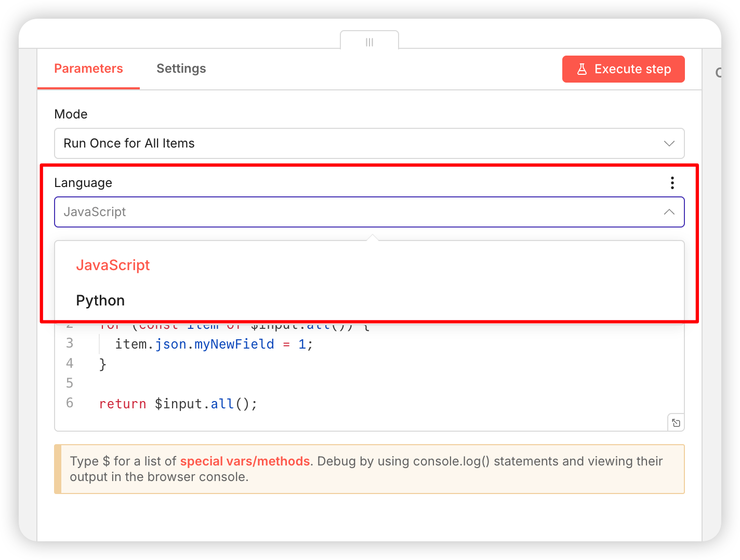740x560 pixels.
Task: Choose Python from the language list
Action: [100, 301]
